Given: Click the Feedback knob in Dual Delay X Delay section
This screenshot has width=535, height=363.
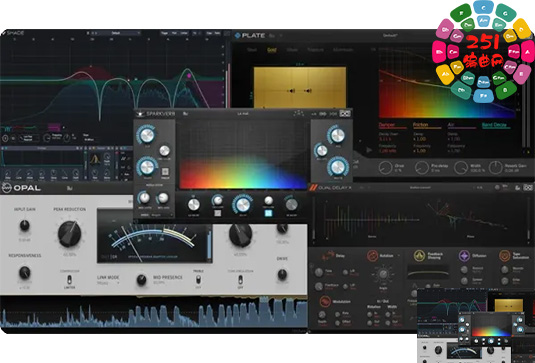Looking at the screenshot, I should 319,286.
